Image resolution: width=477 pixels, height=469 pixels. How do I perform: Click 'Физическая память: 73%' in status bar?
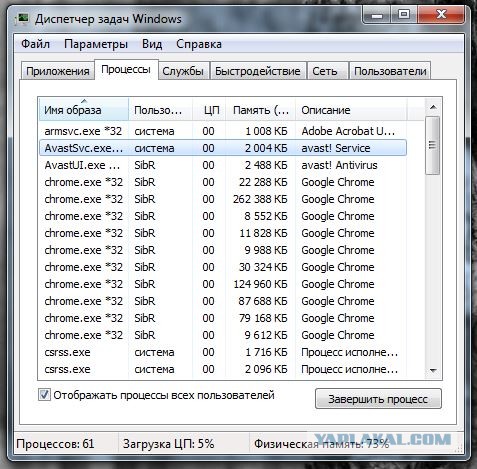321,444
